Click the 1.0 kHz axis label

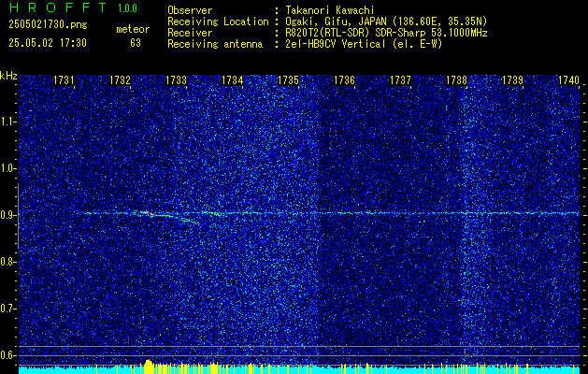(7, 168)
